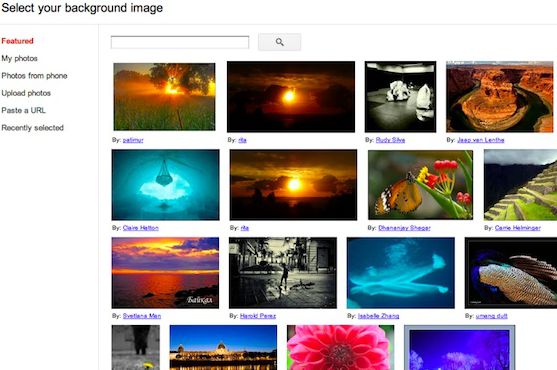Select Upload photos option
Screen dimensions: 557x370
[26, 93]
